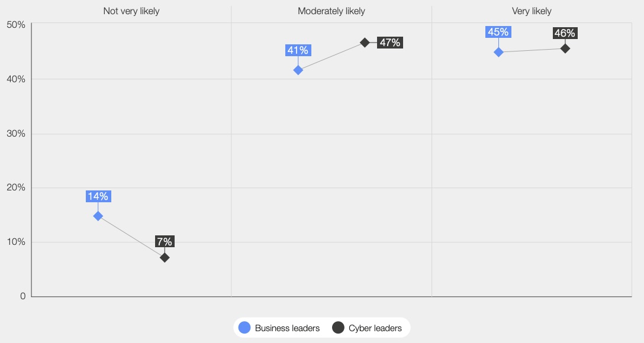The image size is (644, 343).
Task: Click the Very likely category header
Action: [532, 11]
